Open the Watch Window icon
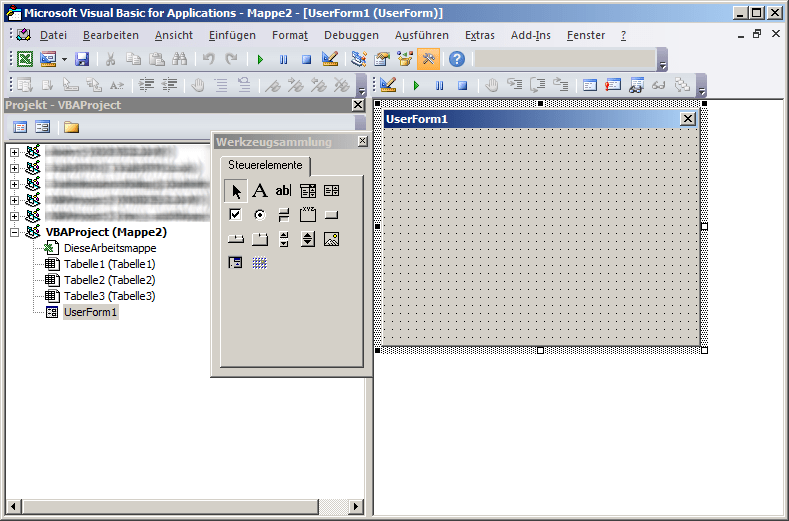Image resolution: width=789 pixels, height=521 pixels. [x=636, y=85]
